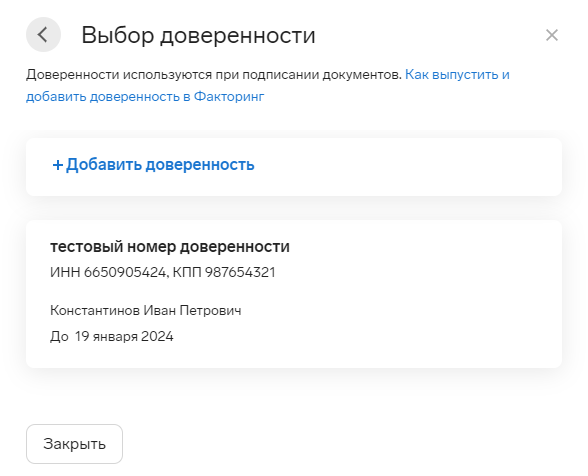
Task: Click the КПП 987654321 value
Action: pyautogui.click(x=224, y=272)
